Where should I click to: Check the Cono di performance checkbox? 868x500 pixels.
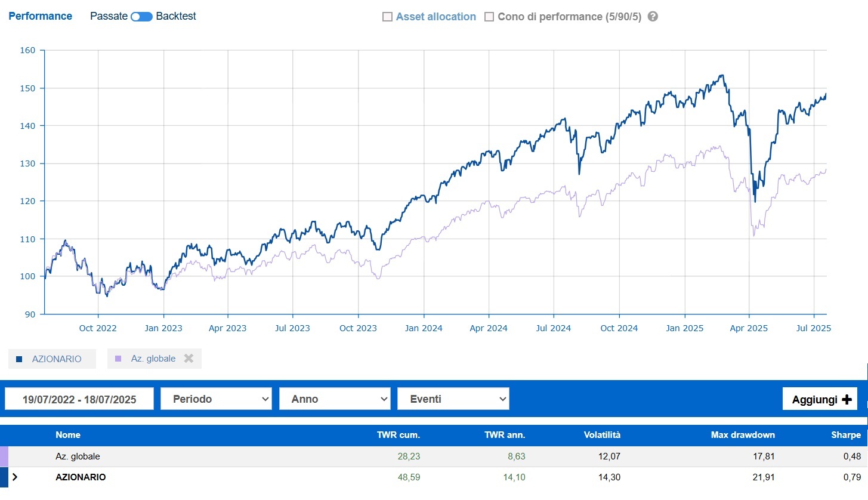pos(489,17)
